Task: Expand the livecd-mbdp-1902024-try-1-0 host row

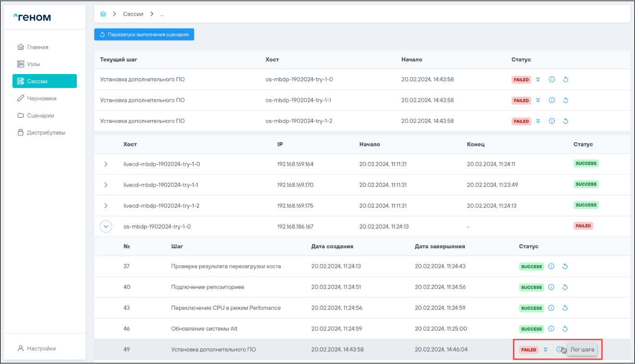Action: (106, 164)
